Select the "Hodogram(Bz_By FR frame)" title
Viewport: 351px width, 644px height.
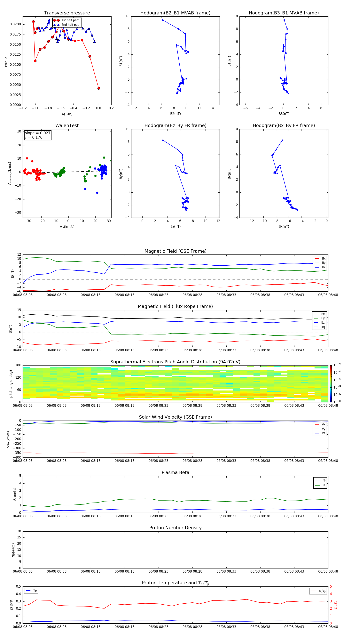tap(175, 125)
